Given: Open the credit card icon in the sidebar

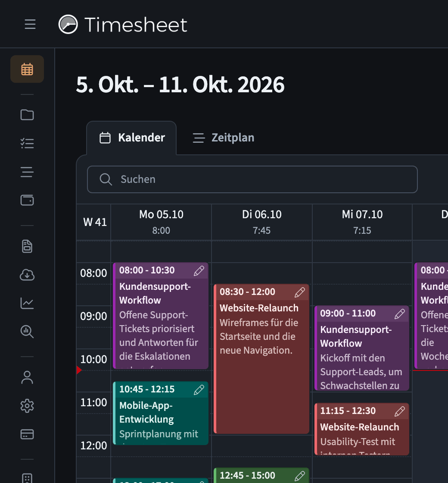Looking at the screenshot, I should 27,434.
